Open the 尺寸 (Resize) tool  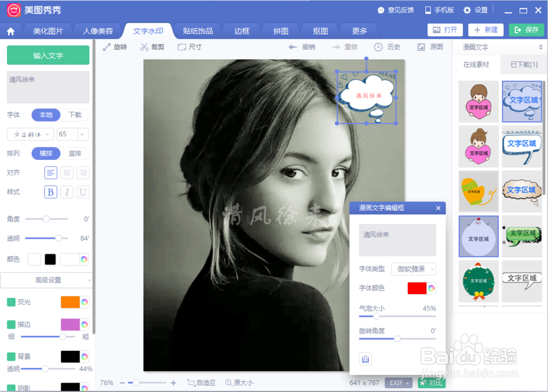pos(189,47)
